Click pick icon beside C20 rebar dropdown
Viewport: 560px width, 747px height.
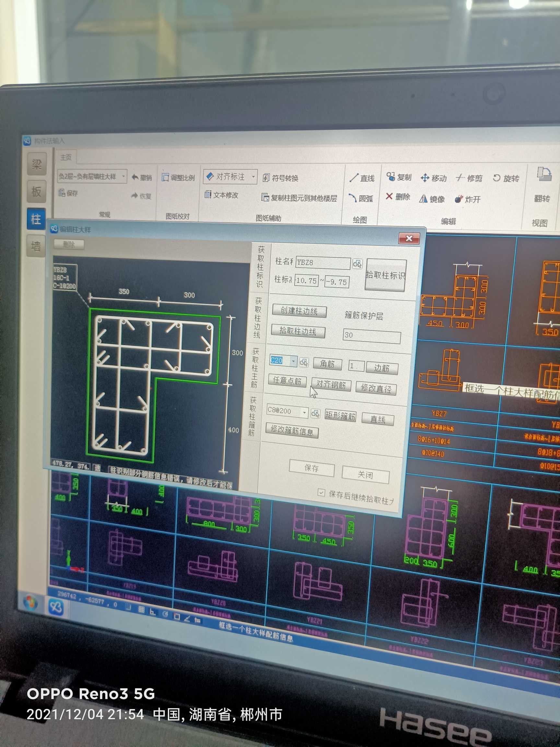(x=304, y=362)
